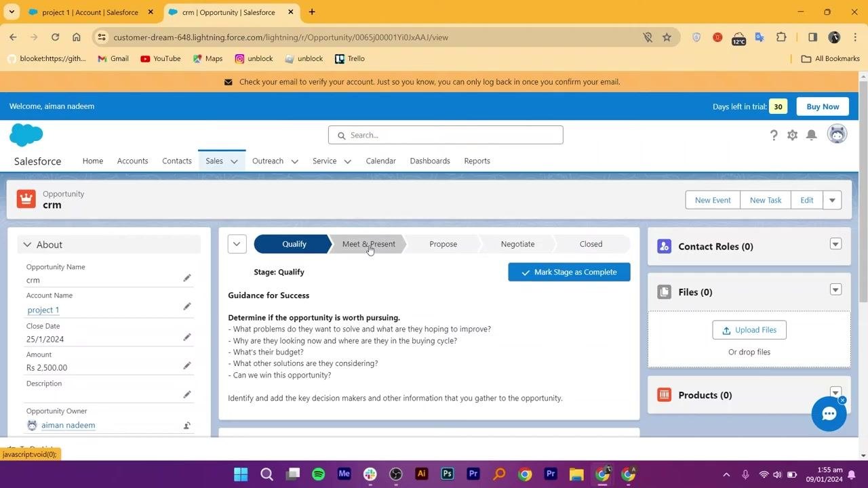The width and height of the screenshot is (868, 488).
Task: Expand the Outreach tab dropdown
Action: tap(294, 161)
